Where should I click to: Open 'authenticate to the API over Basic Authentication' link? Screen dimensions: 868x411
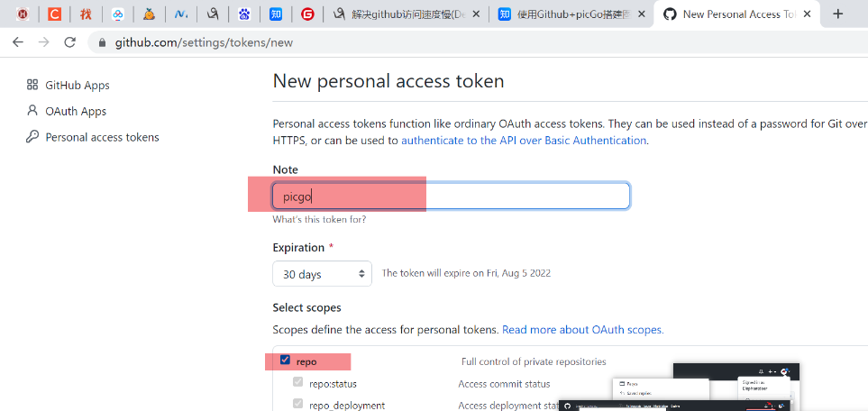pyautogui.click(x=523, y=141)
